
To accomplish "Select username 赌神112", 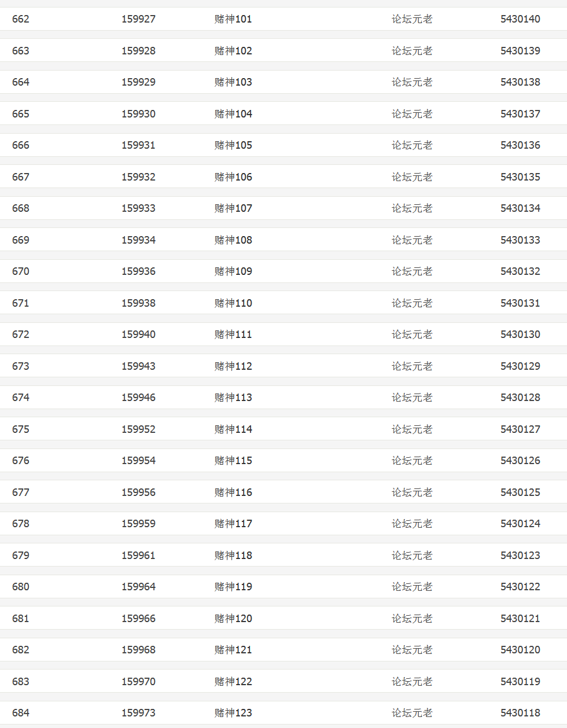I will 233,366.
